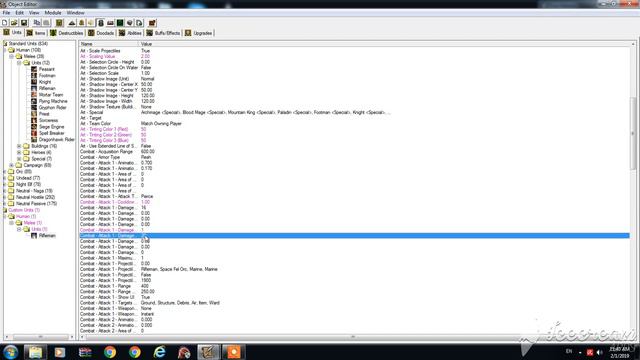The width and height of the screenshot is (640, 360).
Task: Open the Sound Editor module icon
Action: (x=91, y=23)
